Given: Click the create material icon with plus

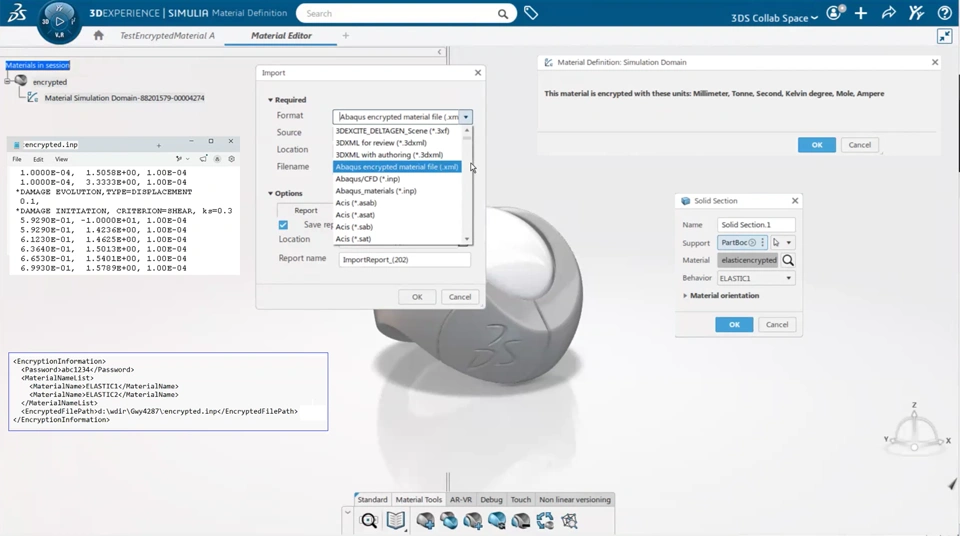Looking at the screenshot, I should point(425,521).
